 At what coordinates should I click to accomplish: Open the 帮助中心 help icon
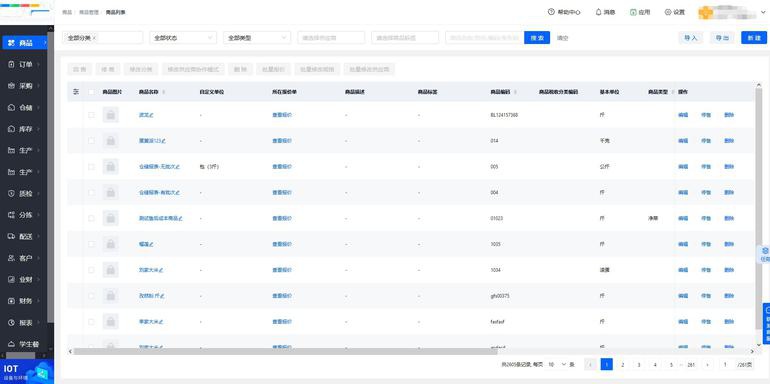click(551, 12)
